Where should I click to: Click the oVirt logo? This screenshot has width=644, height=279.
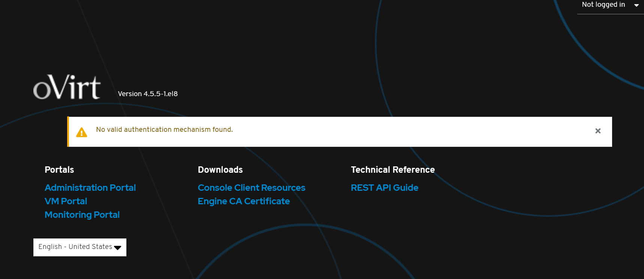67,87
